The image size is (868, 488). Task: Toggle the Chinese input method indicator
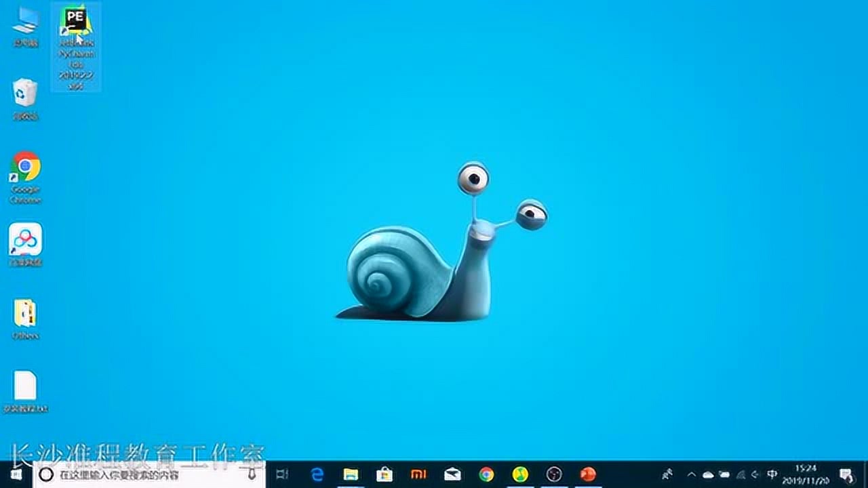(772, 474)
